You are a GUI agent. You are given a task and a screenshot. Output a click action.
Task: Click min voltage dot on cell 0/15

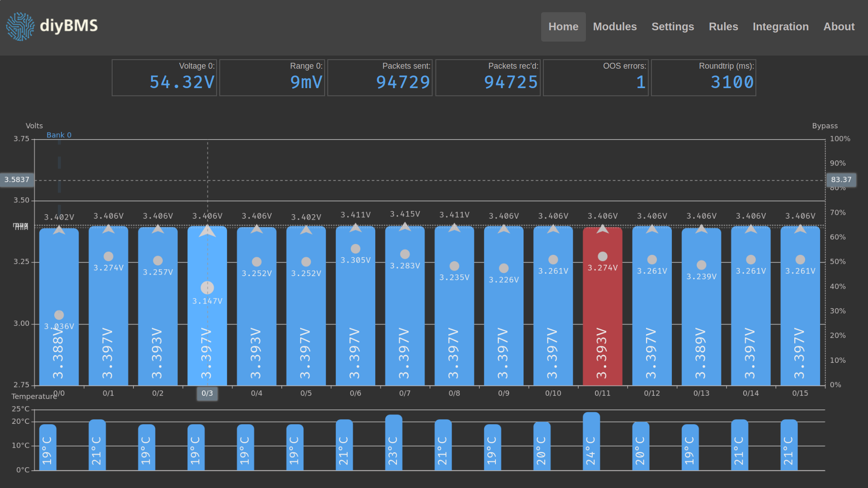coord(801,260)
